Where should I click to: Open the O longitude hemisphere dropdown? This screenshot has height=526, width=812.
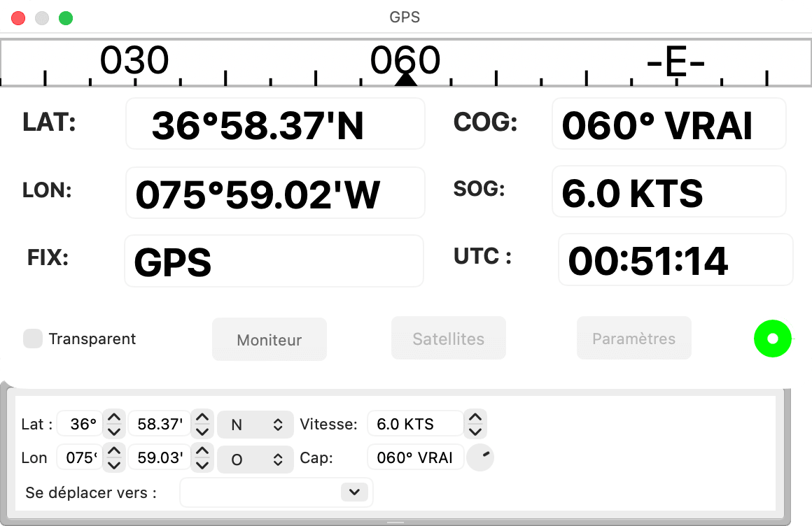255,460
